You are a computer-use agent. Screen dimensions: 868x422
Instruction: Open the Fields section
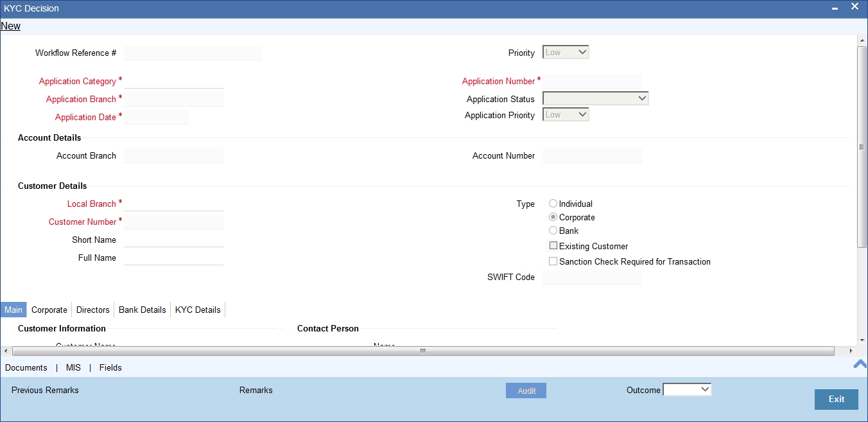tap(110, 368)
